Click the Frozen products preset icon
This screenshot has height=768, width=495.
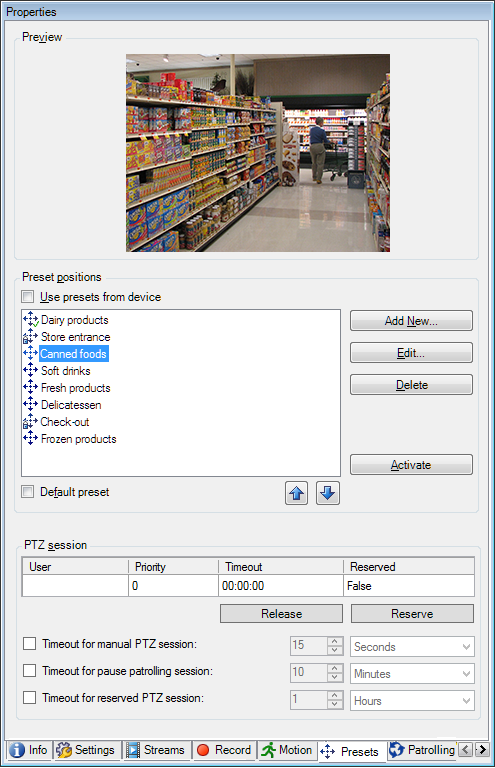30,438
